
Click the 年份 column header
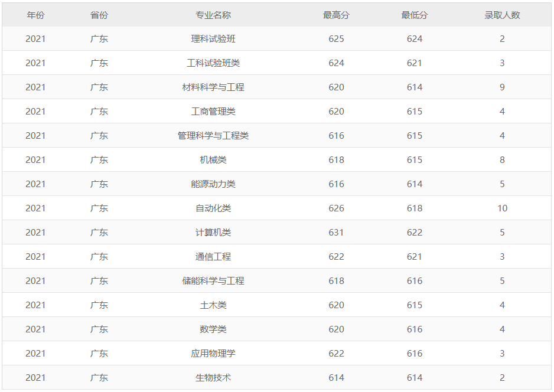coord(35,15)
